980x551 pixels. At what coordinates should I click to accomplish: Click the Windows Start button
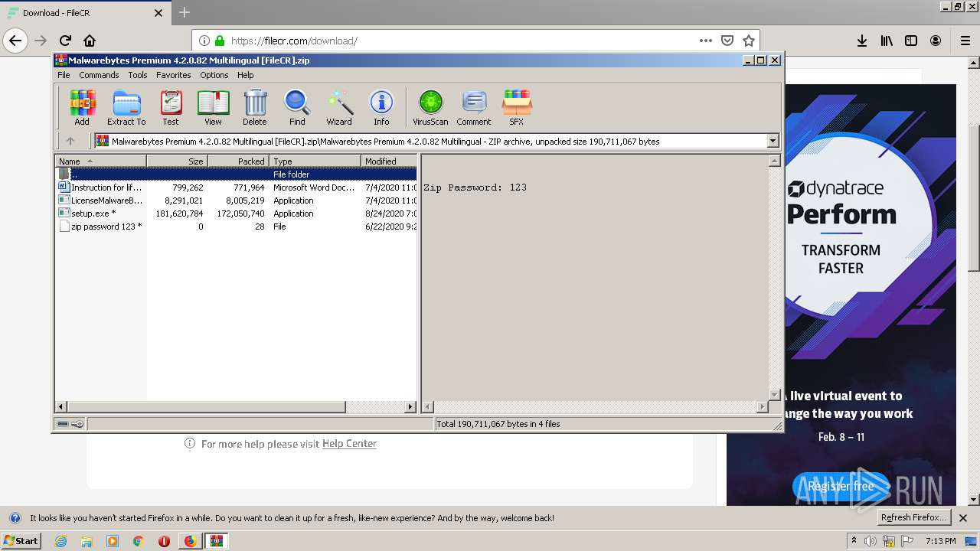pyautogui.click(x=21, y=541)
